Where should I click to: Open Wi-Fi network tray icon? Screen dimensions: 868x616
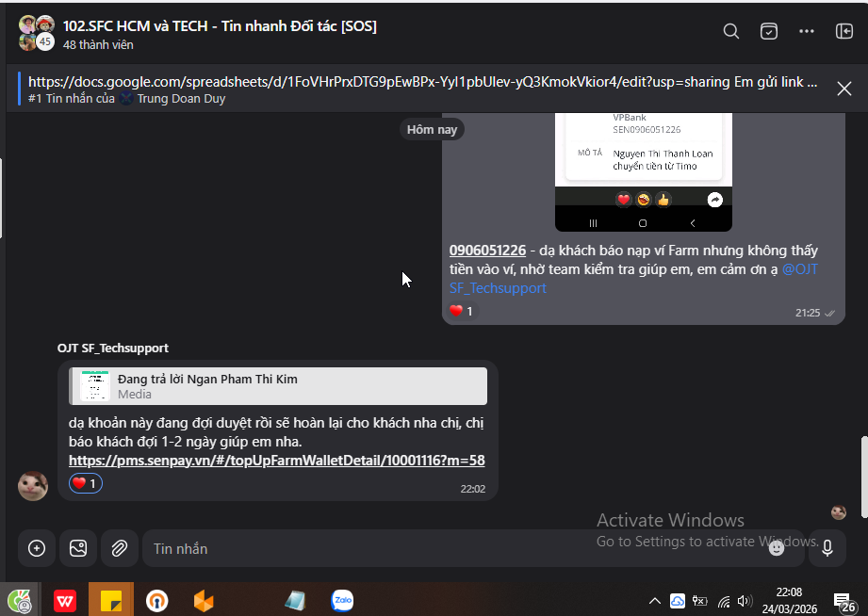(724, 601)
